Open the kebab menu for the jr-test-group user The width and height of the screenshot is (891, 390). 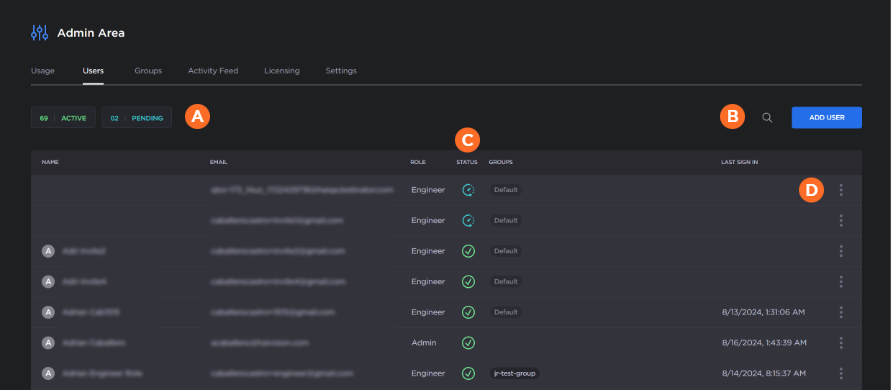tap(841, 374)
